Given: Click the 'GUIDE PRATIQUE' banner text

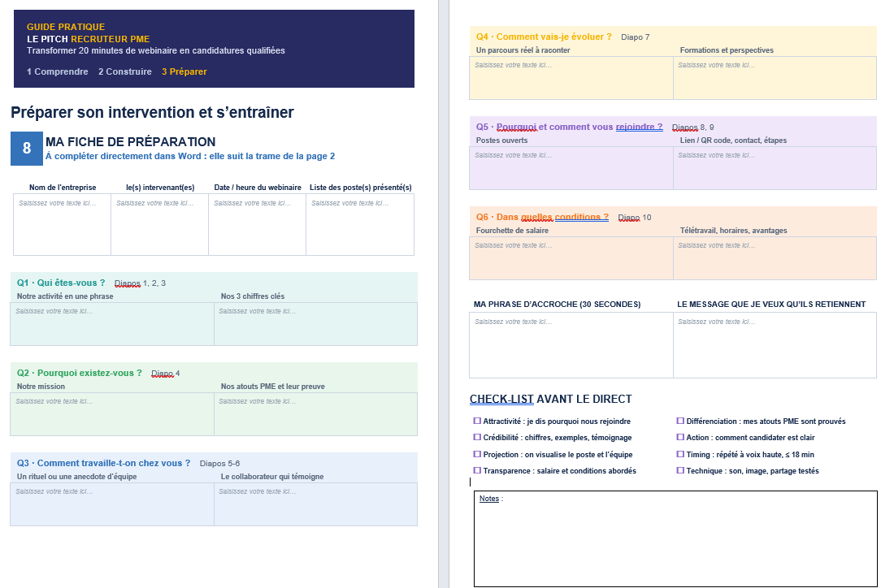Looking at the screenshot, I should pyautogui.click(x=66, y=27).
